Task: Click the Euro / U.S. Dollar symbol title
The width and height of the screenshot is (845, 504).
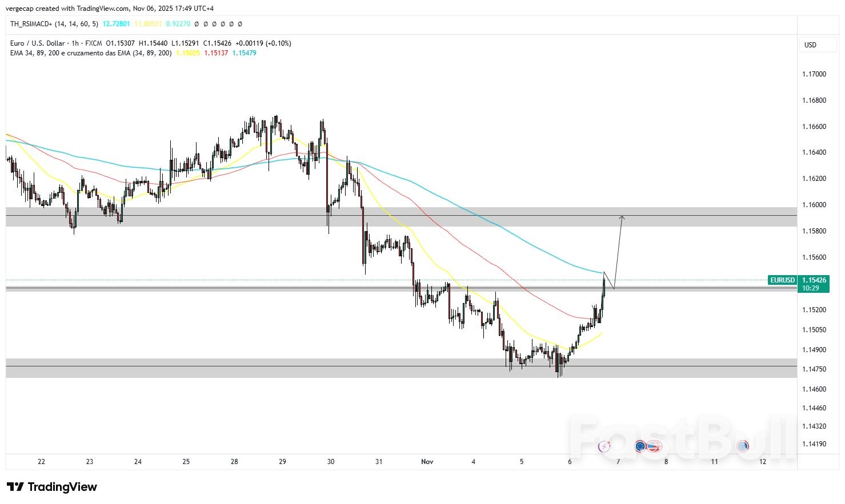Action: tap(37, 43)
